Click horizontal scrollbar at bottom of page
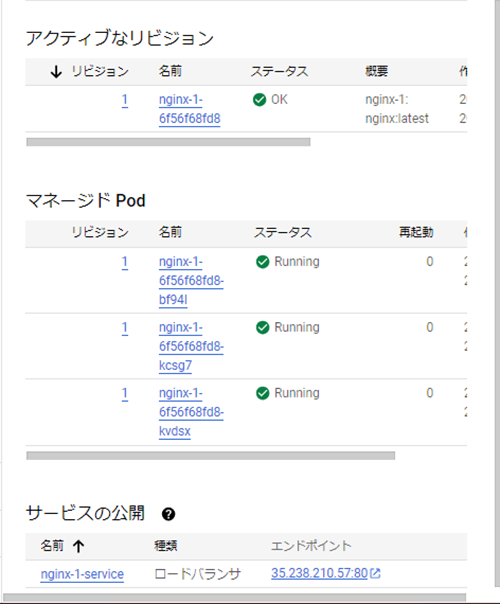Viewport: 500px width, 604px height. pos(234,598)
